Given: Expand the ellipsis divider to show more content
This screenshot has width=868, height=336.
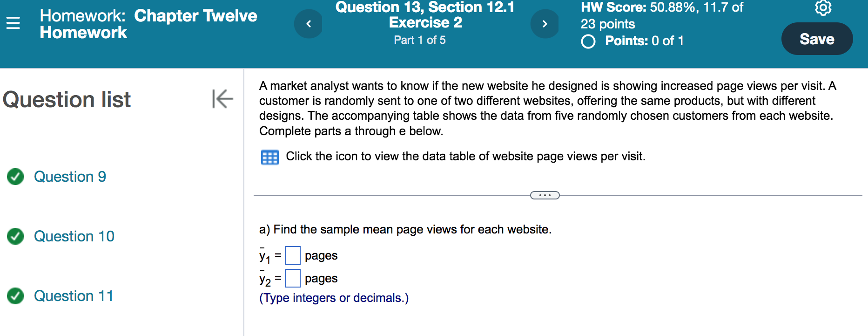Looking at the screenshot, I should pyautogui.click(x=545, y=195).
